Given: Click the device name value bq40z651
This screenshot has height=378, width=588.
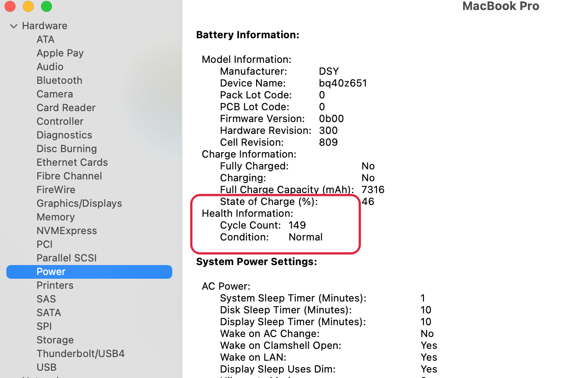Looking at the screenshot, I should (343, 83).
